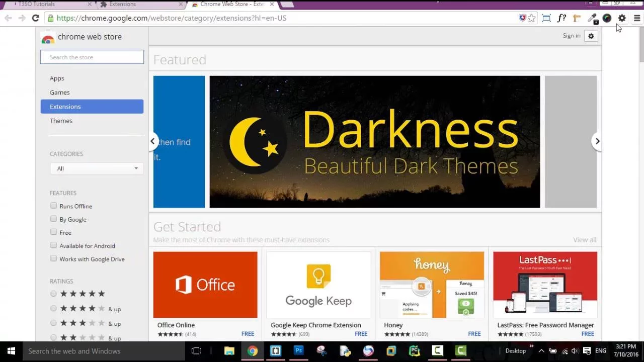Open Windows Start menu
This screenshot has width=644, height=362.
pos(11,351)
